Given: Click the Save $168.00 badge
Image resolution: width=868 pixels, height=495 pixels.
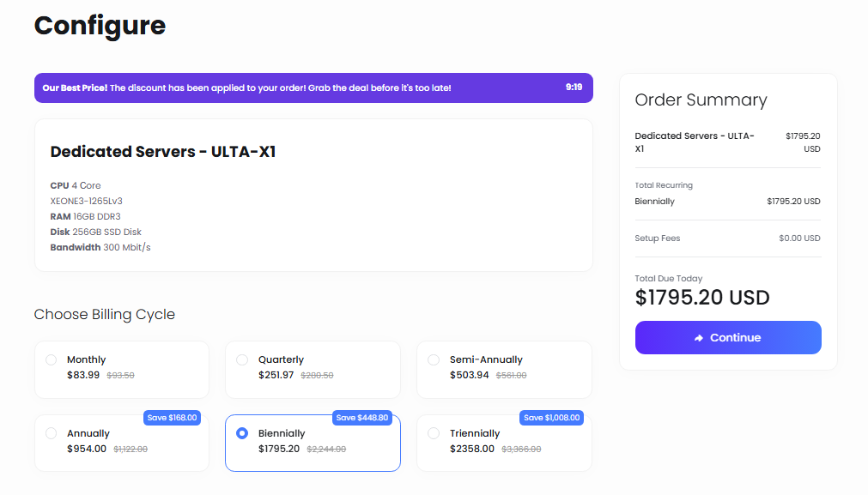Looking at the screenshot, I should (173, 418).
